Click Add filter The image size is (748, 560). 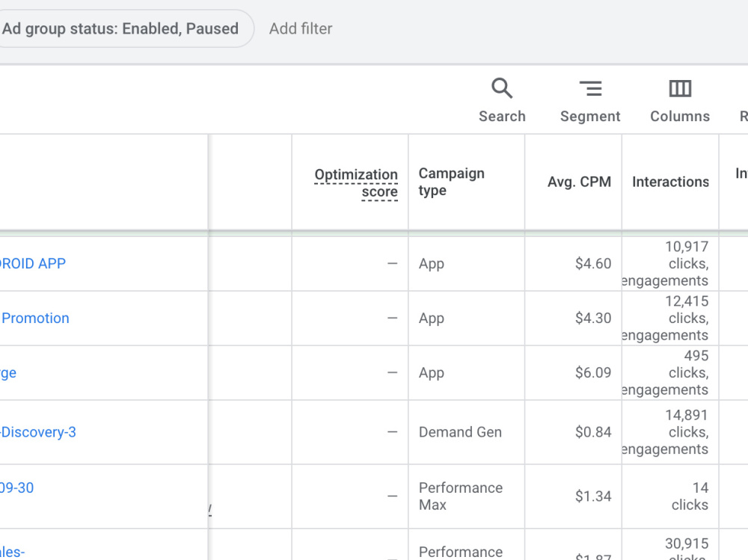pos(301,28)
